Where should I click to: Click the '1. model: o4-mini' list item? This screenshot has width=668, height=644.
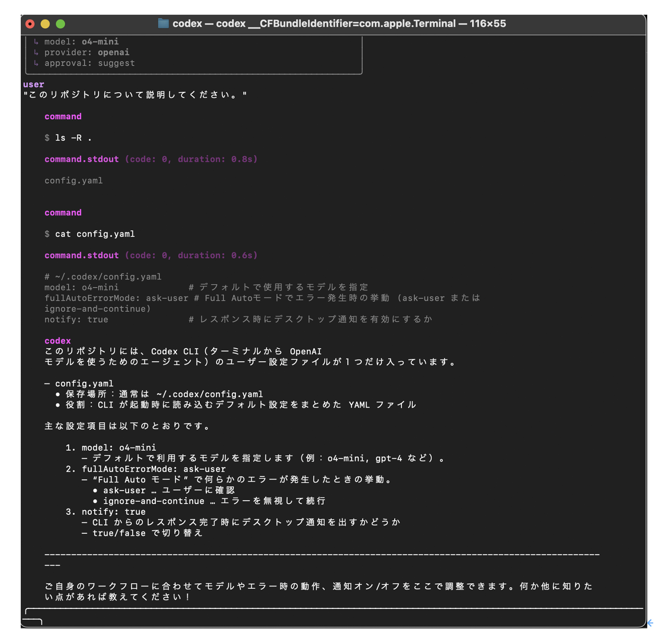pos(111,448)
